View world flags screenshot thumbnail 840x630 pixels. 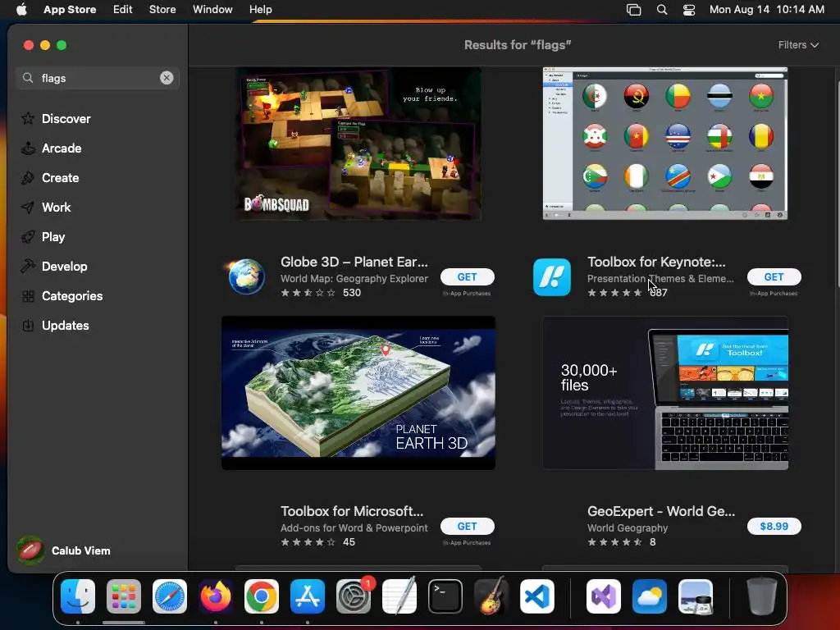(x=664, y=144)
